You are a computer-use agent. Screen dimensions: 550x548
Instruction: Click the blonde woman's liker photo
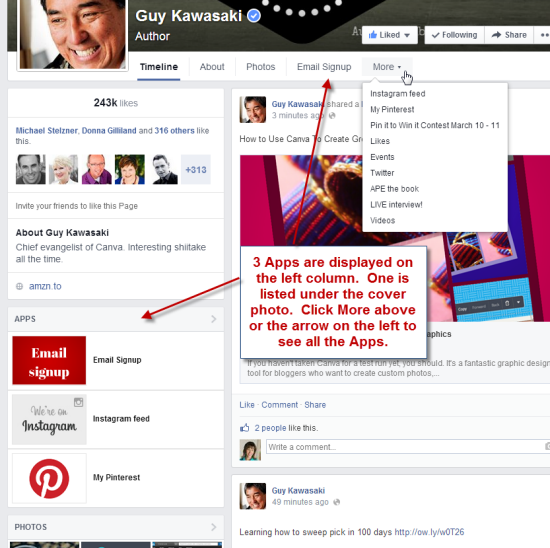63,169
